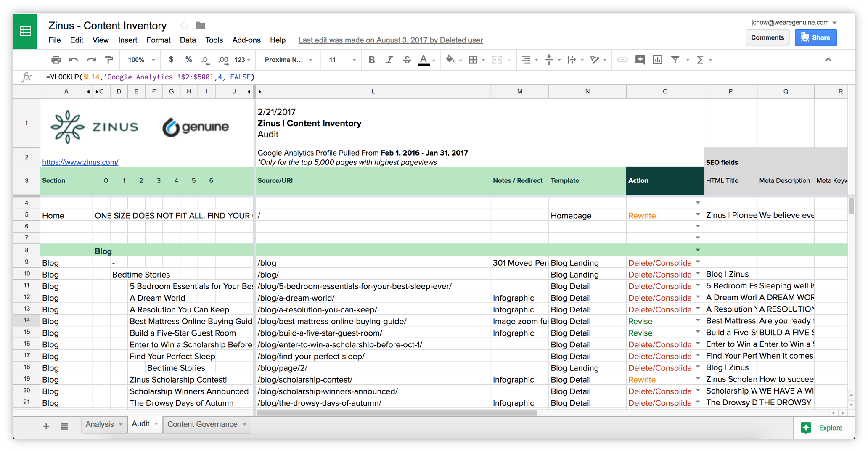Open account dropdown jchow@wearegenuine.com
This screenshot has height=452, width=868.
[794, 22]
